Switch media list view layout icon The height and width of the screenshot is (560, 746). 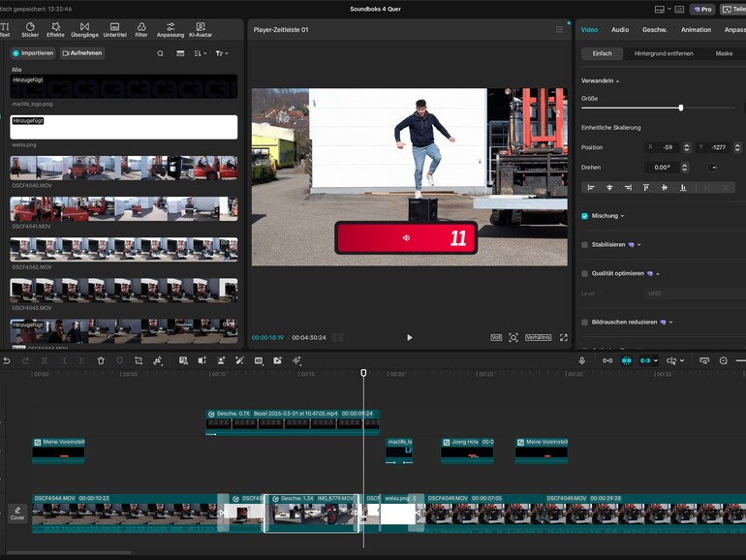(180, 53)
